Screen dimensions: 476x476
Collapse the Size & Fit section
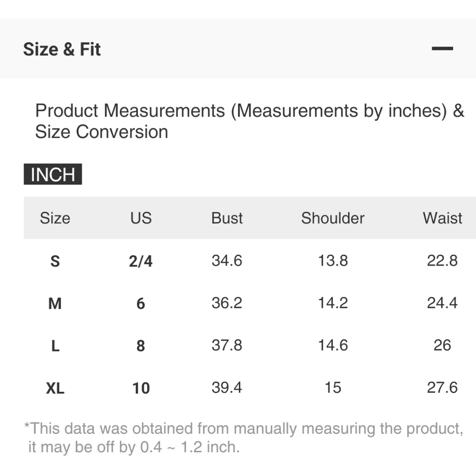pyautogui.click(x=442, y=49)
